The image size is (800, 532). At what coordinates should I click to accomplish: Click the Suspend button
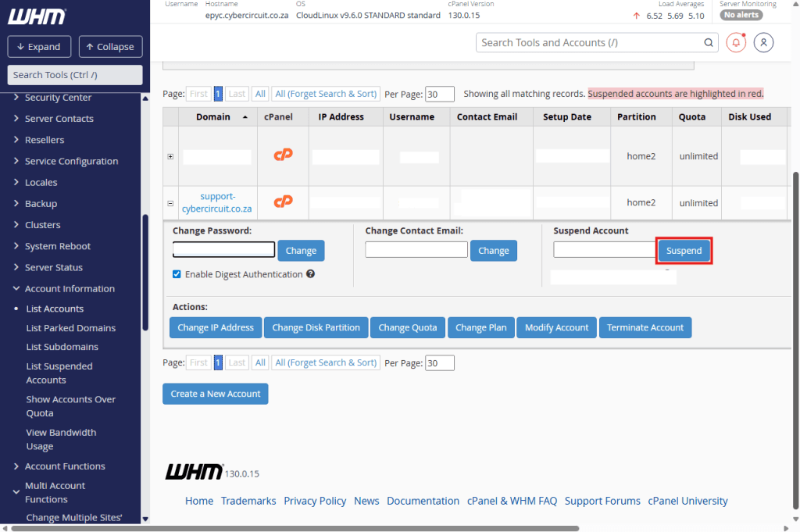684,251
